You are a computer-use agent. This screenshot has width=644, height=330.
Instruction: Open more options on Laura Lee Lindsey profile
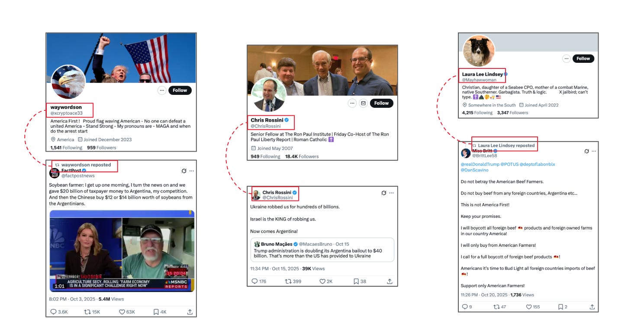click(x=566, y=58)
